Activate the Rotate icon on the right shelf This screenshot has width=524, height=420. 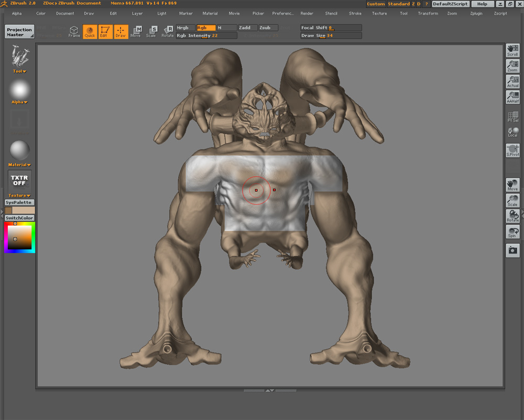[512, 216]
